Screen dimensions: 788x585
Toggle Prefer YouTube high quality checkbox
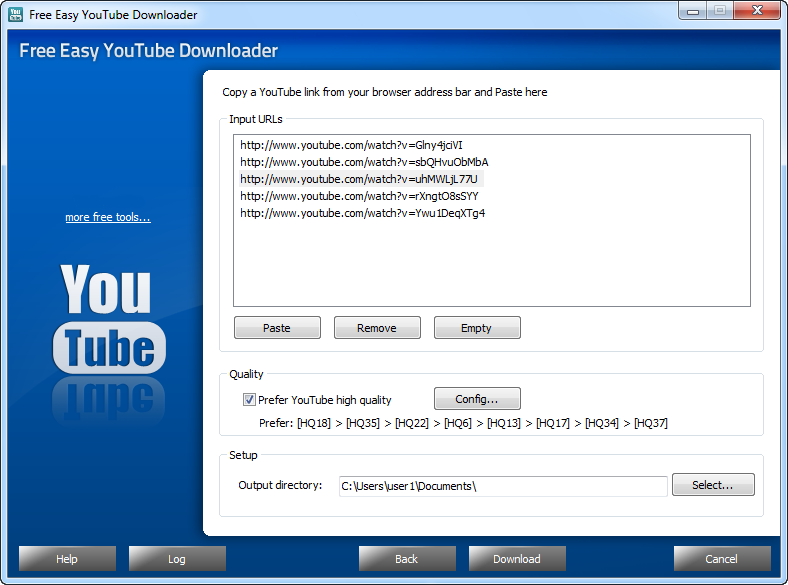coord(249,400)
